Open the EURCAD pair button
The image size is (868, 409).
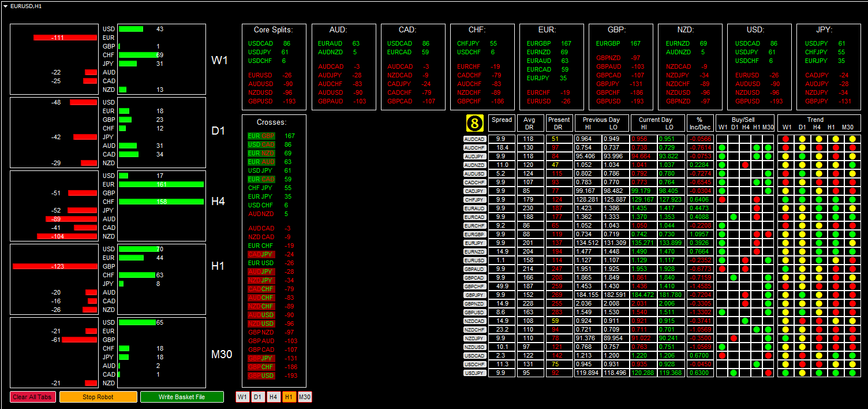tap(474, 217)
